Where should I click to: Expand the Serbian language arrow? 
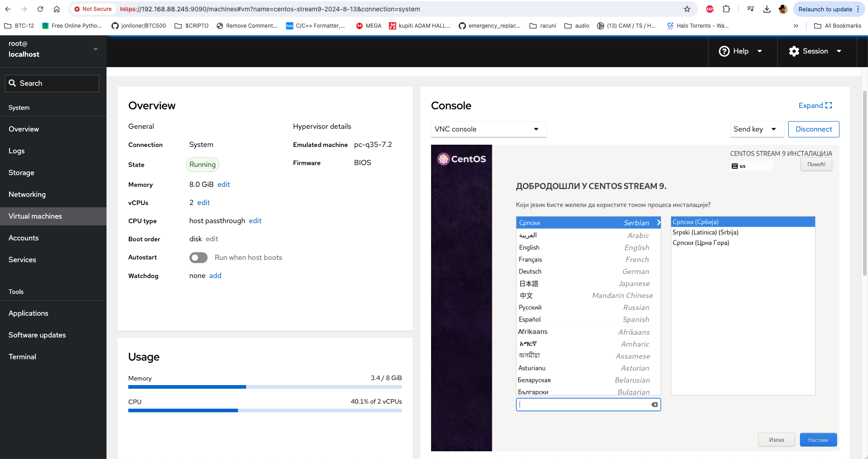658,223
